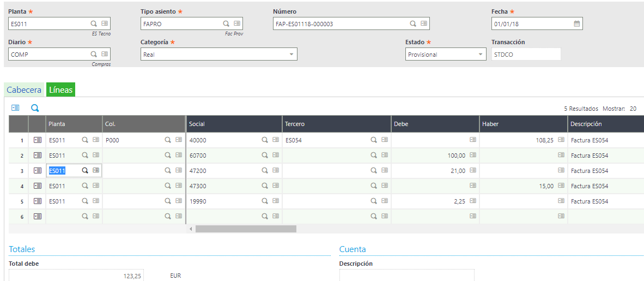Screen dimensions: 644x281
Task: Expand the Estado dropdown showing Provisional
Action: [481, 55]
